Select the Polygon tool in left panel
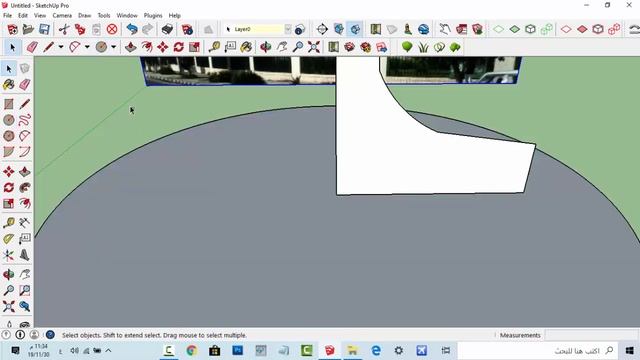This screenshot has height=360, width=640. [9, 136]
